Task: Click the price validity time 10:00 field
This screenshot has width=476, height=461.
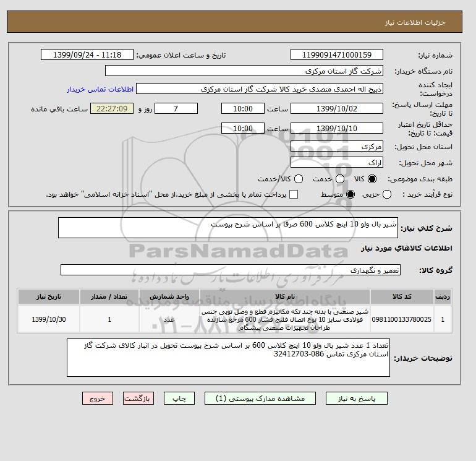Action: pyautogui.click(x=243, y=128)
